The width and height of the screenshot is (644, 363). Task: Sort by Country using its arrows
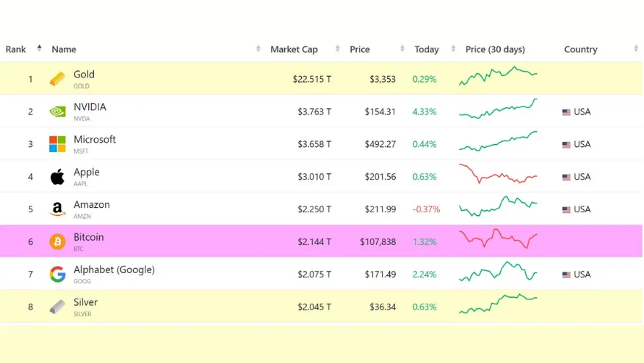point(636,49)
